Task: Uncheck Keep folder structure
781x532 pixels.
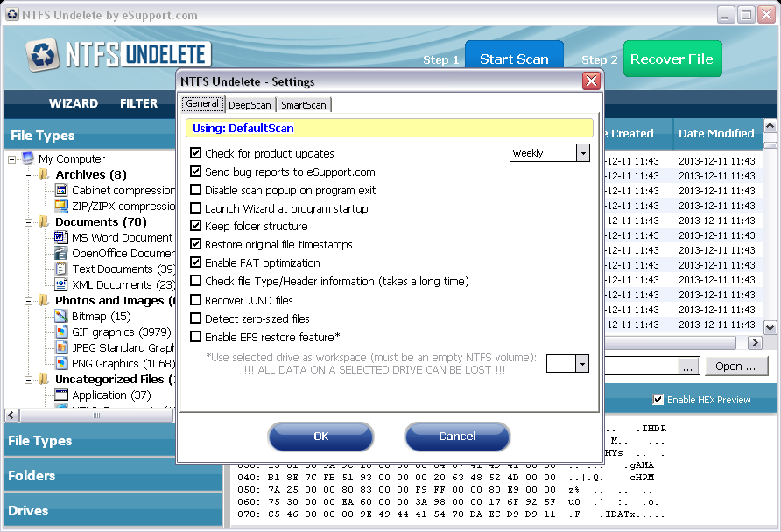Action: tap(196, 226)
